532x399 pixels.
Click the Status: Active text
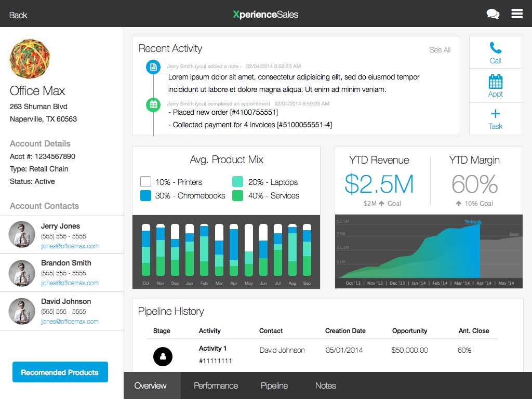32,181
